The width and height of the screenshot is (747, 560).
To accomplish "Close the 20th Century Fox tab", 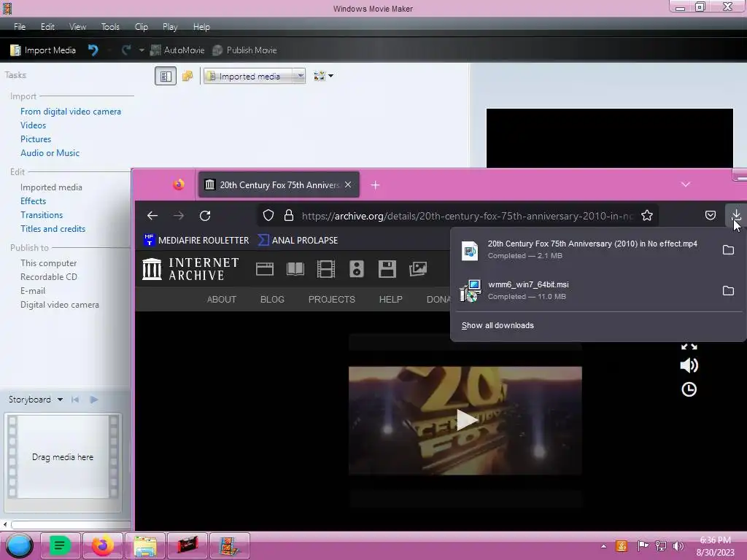I will click(348, 184).
